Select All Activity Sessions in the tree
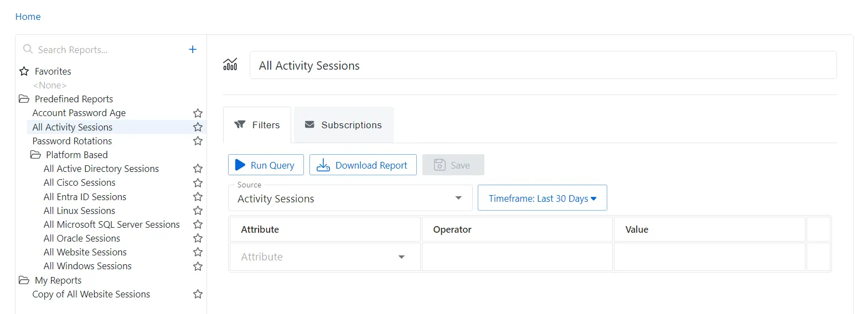Screen dimensions: 868x314 pyautogui.click(x=73, y=127)
